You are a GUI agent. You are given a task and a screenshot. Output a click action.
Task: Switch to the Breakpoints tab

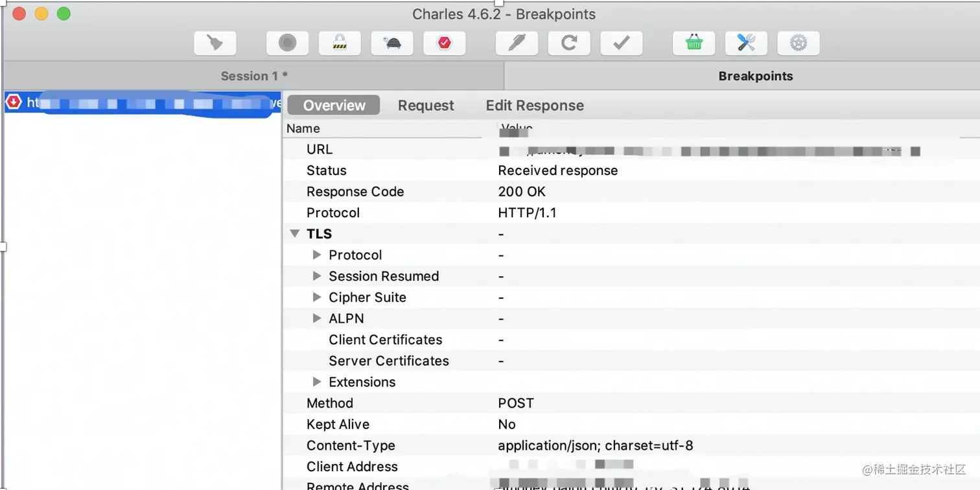(x=755, y=76)
